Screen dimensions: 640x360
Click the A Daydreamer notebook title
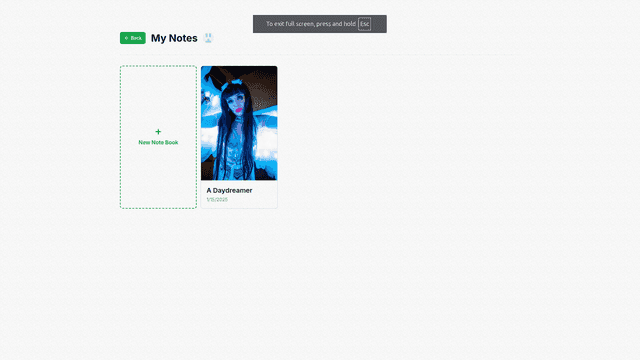point(229,190)
